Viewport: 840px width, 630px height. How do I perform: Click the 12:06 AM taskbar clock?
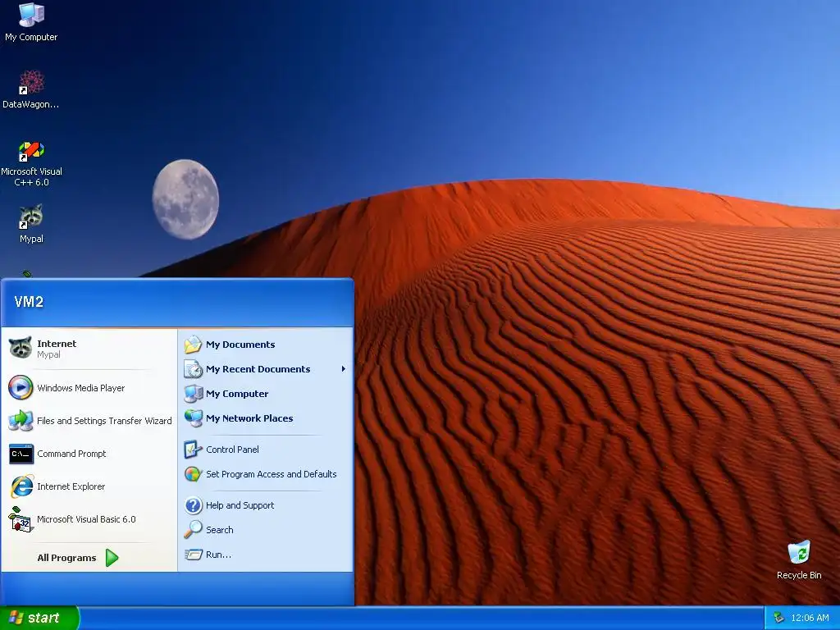tap(810, 618)
